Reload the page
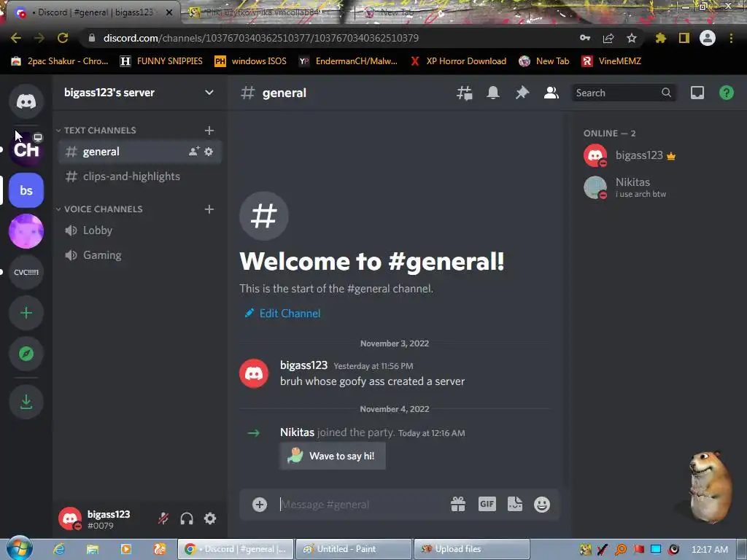The image size is (747, 560). 63,38
